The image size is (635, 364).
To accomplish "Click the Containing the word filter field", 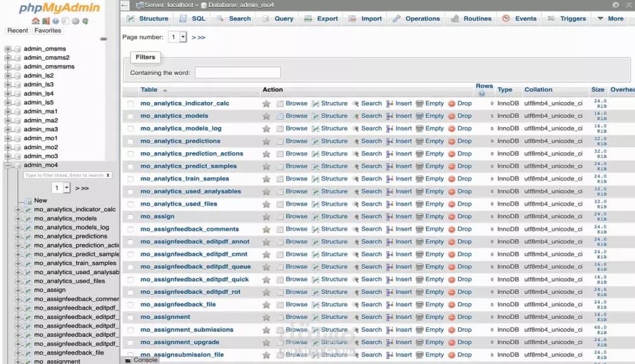I will pos(237,73).
